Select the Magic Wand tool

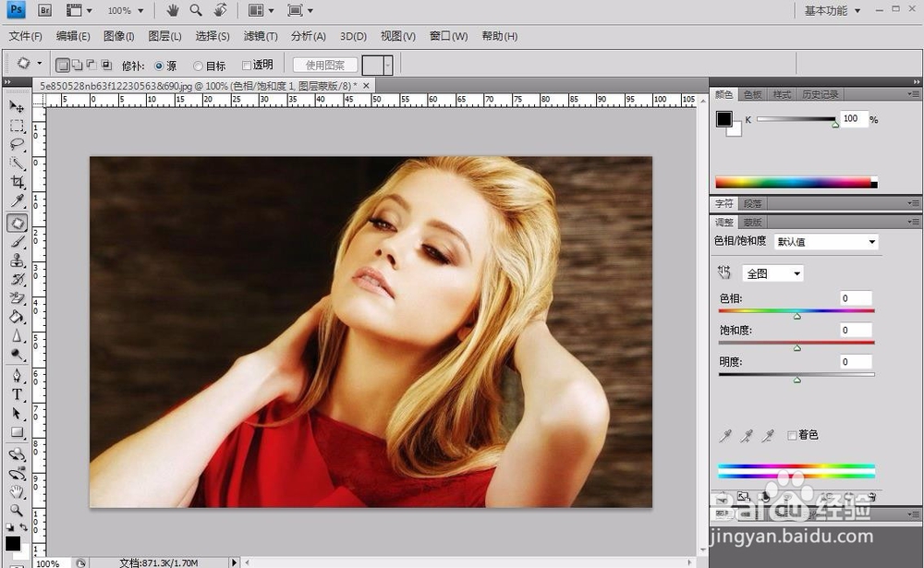click(17, 163)
